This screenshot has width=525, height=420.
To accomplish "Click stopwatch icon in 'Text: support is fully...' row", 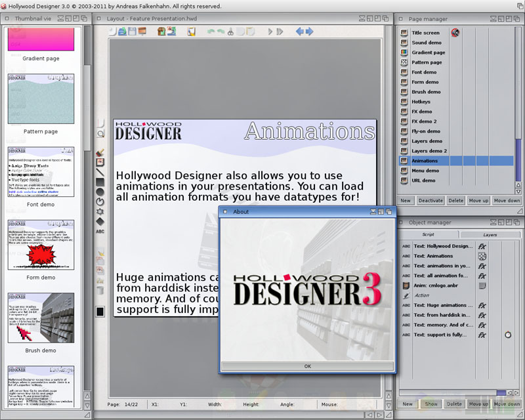I will 508,335.
